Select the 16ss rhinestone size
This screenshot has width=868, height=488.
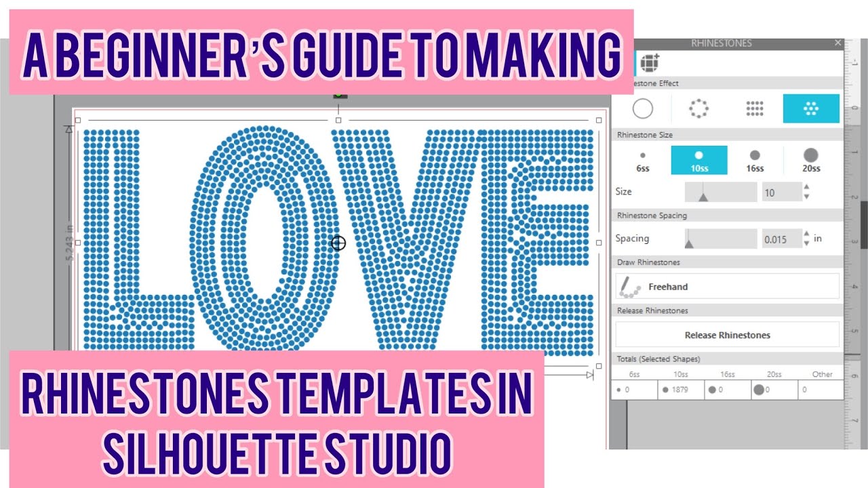(x=755, y=161)
